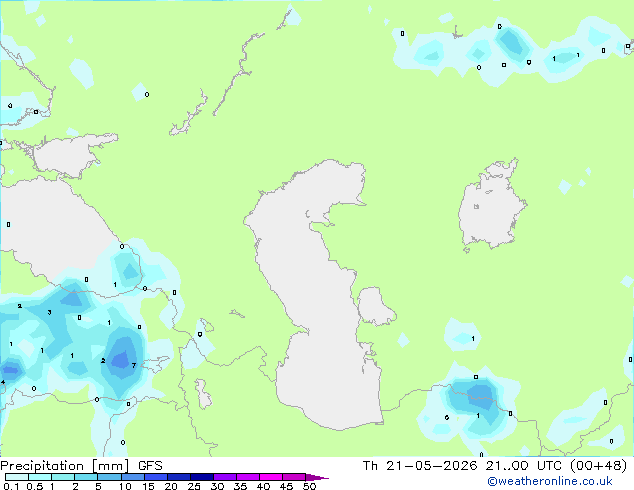Screen dimensions: 634x490
Task: Select the GFS model label
Action: 150,466
